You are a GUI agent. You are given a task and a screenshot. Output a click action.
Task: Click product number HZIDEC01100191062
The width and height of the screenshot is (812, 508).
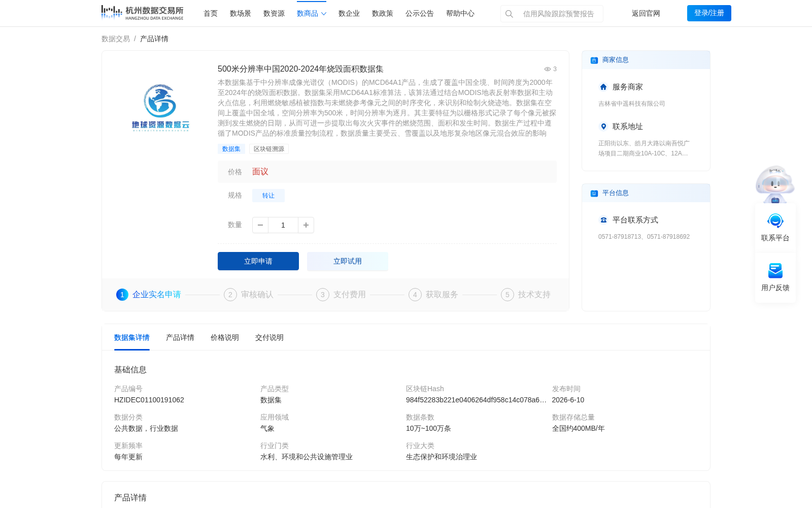[x=149, y=400]
